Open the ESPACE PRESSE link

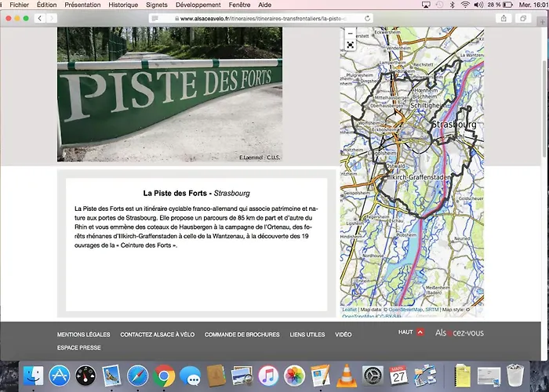tap(79, 347)
